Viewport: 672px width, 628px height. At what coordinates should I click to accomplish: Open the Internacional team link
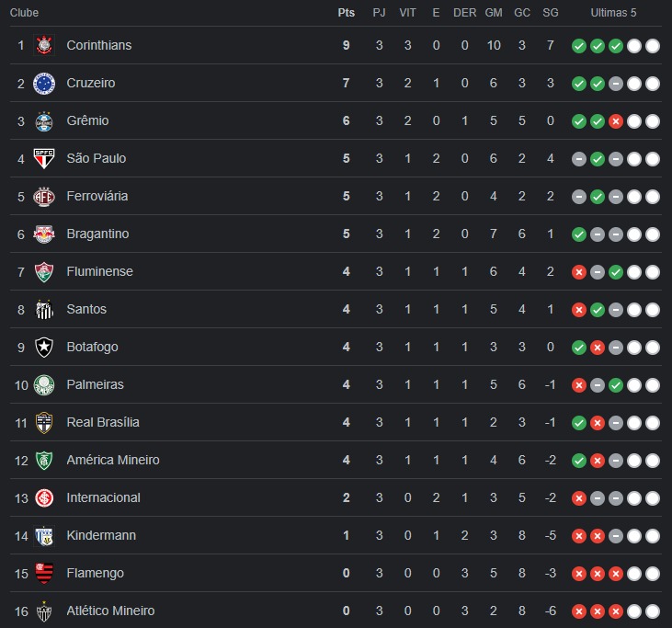pos(103,497)
